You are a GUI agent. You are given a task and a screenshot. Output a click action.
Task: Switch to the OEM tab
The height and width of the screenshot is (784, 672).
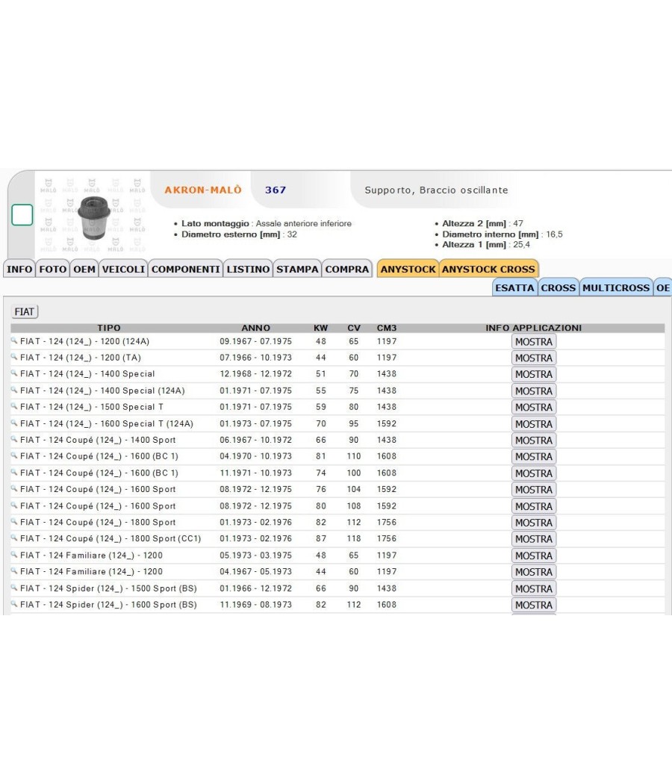coord(84,269)
